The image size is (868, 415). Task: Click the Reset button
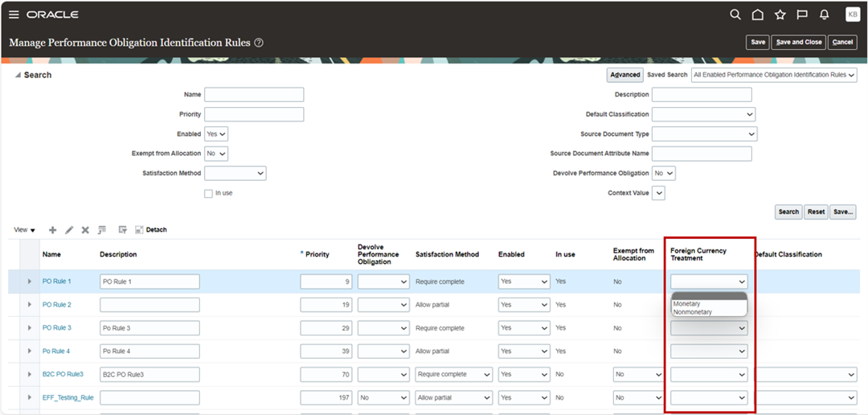coord(816,212)
